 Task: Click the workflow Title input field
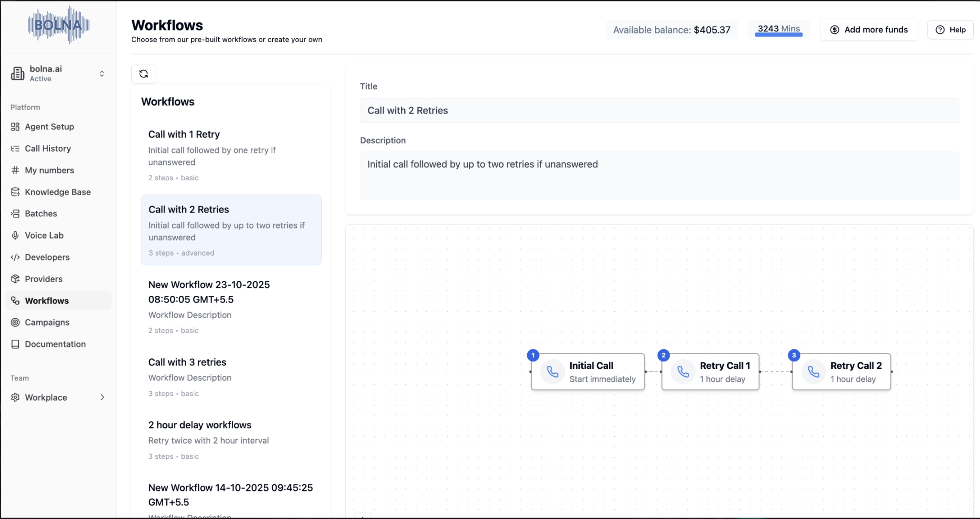click(659, 110)
